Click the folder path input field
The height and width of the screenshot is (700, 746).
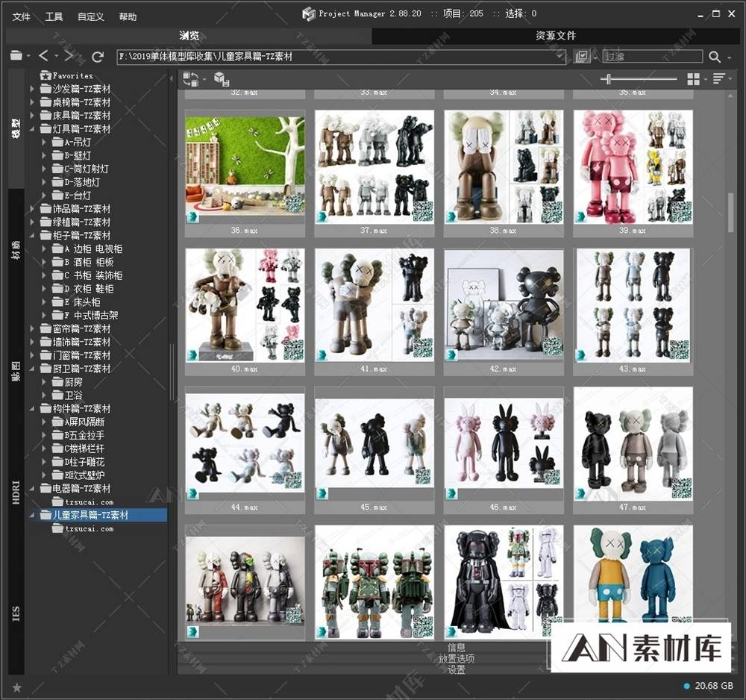click(341, 57)
